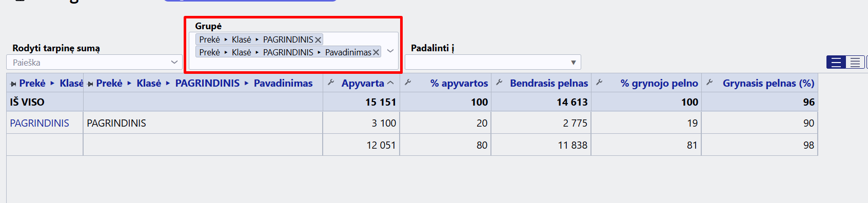
Task: Expand the Grupė selection dropdown chevron
Action: click(390, 51)
